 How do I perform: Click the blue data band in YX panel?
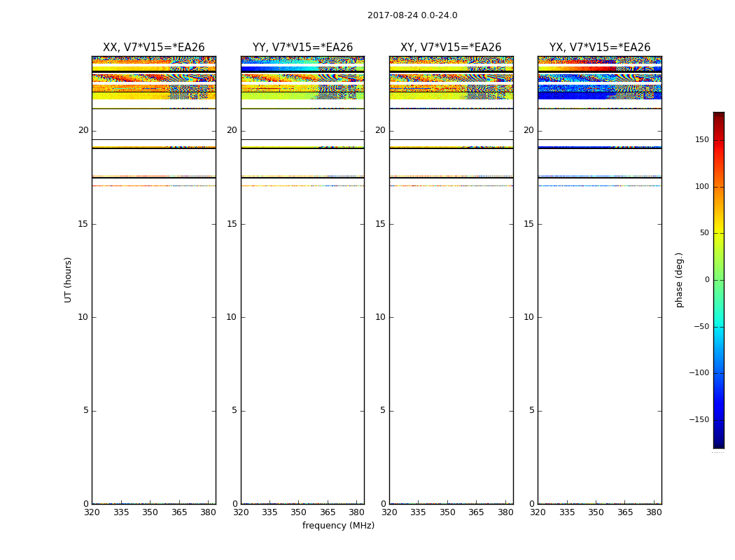(x=599, y=95)
